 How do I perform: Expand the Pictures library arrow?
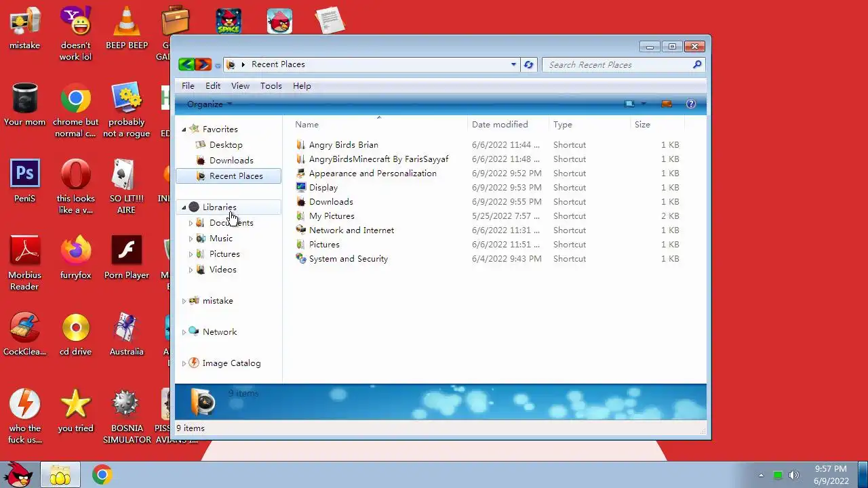coord(191,254)
